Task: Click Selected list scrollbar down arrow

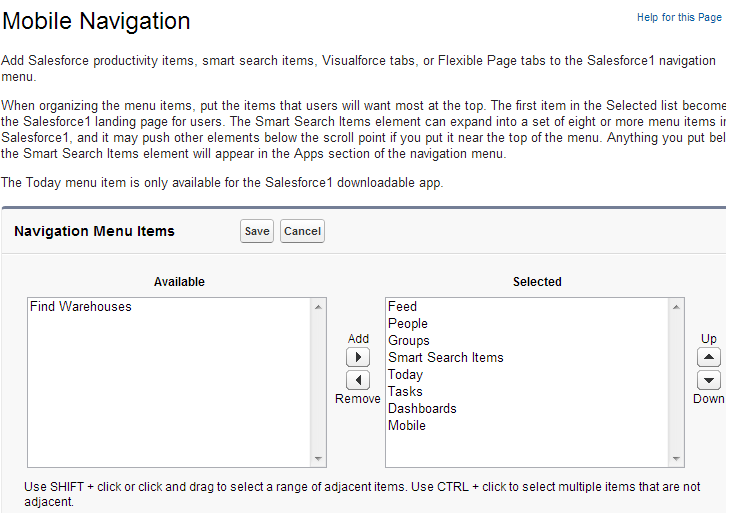Action: (x=676, y=459)
